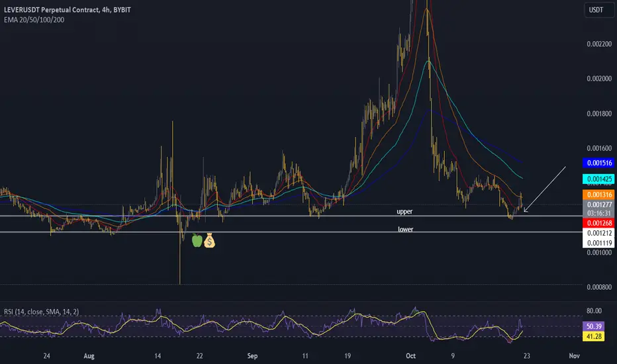Click the green apple emoji marker
This screenshot has height=364, width=617.
tap(197, 240)
